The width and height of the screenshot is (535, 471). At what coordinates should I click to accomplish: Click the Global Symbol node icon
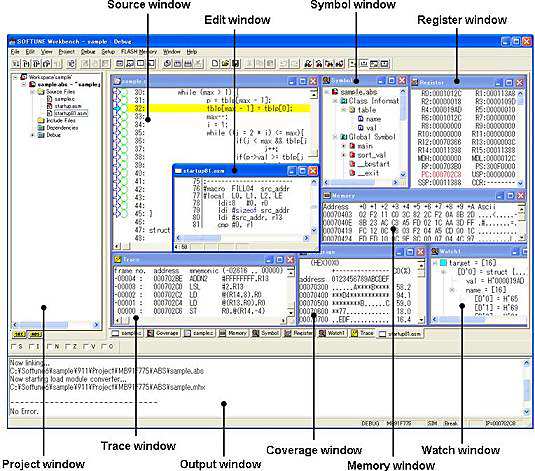click(344, 137)
